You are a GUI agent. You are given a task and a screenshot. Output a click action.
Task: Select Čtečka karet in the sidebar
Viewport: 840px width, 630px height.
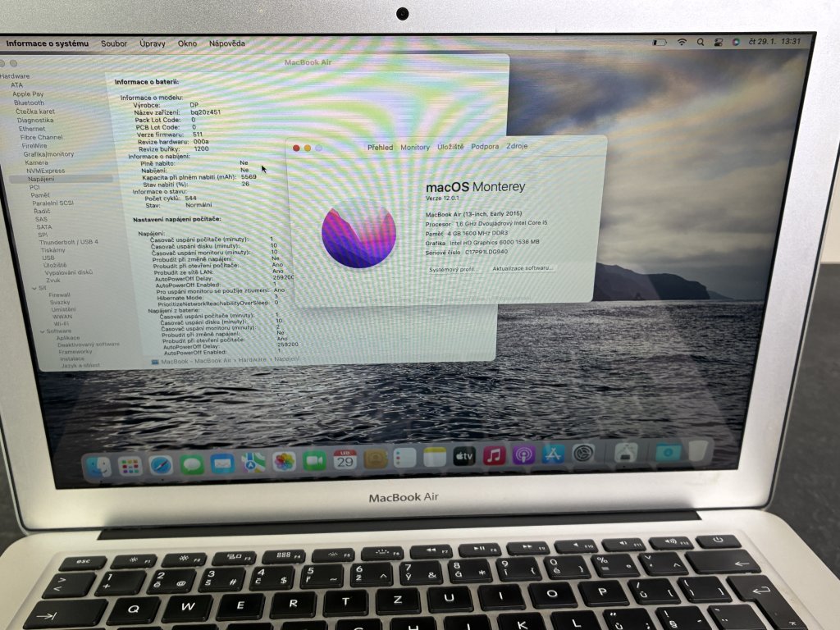(x=34, y=112)
